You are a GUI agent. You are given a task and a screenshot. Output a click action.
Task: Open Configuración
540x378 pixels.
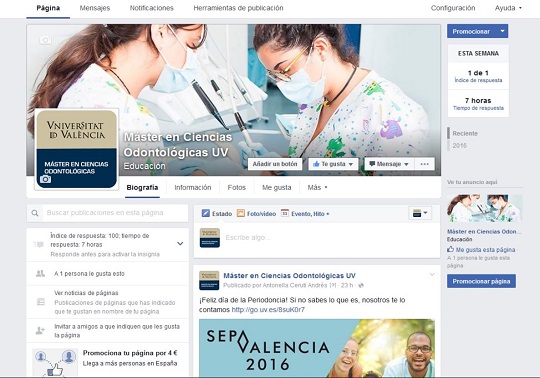pos(453,8)
